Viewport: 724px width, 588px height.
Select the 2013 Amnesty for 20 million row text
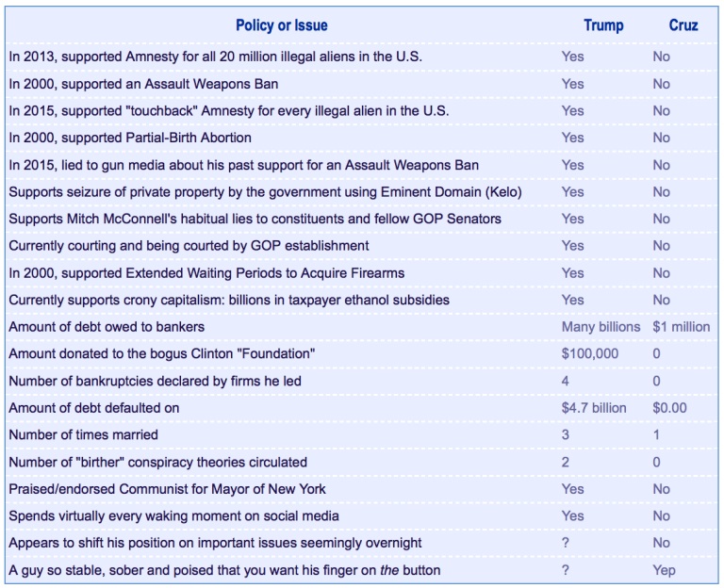point(215,57)
